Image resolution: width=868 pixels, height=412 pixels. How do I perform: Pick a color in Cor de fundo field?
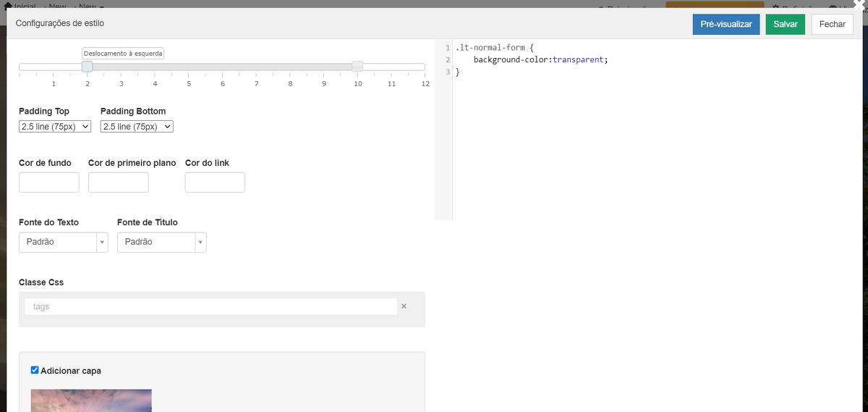(48, 182)
